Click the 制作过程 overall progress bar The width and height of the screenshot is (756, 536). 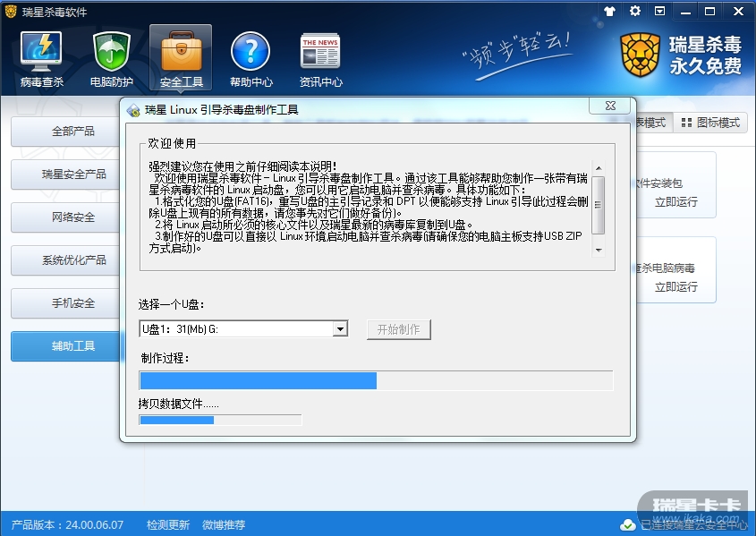(376, 380)
